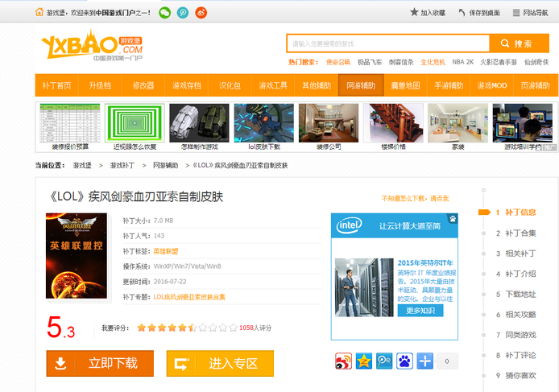Click the home icon beside 游戏堡 greeting

tap(39, 12)
